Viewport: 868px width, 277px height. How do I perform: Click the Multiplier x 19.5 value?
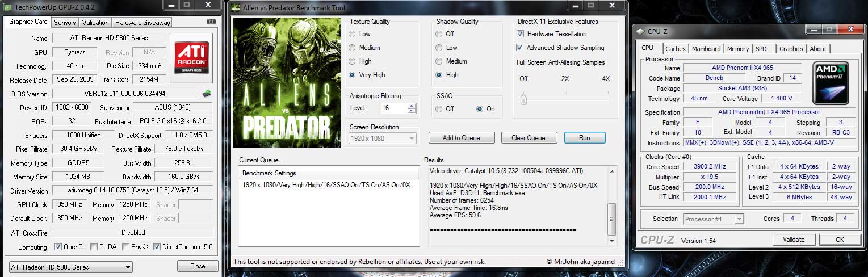710,178
